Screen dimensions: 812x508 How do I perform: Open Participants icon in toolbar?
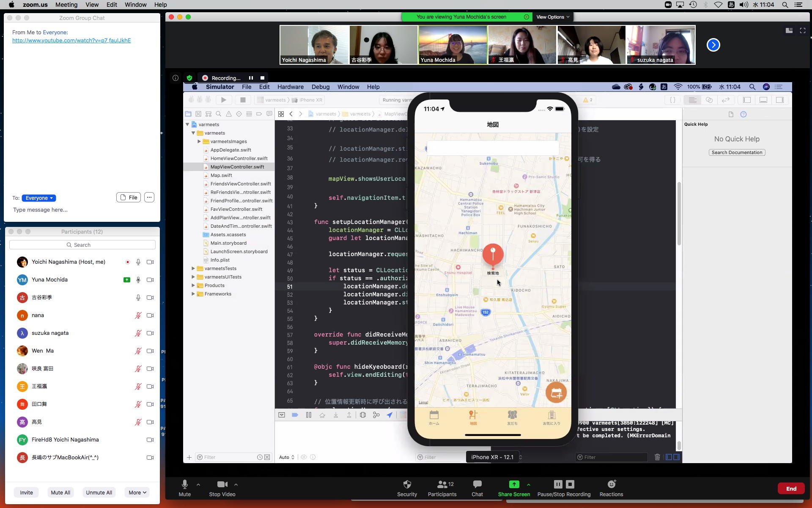click(x=442, y=484)
